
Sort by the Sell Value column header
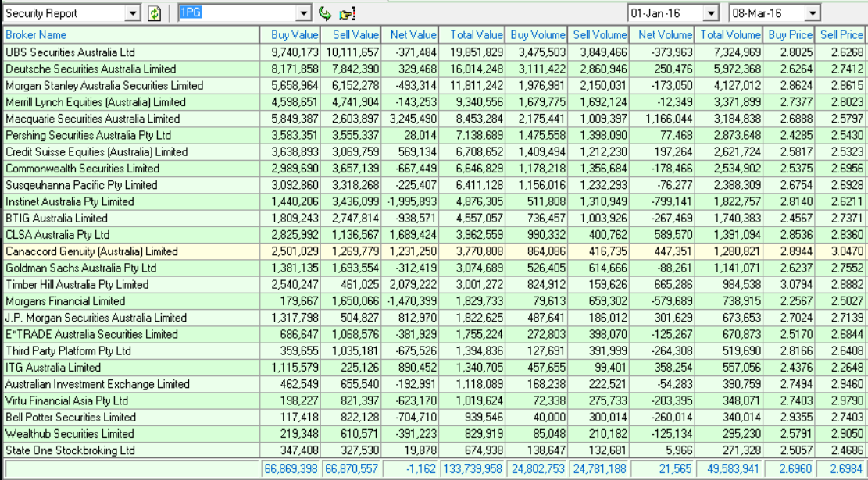point(351,35)
